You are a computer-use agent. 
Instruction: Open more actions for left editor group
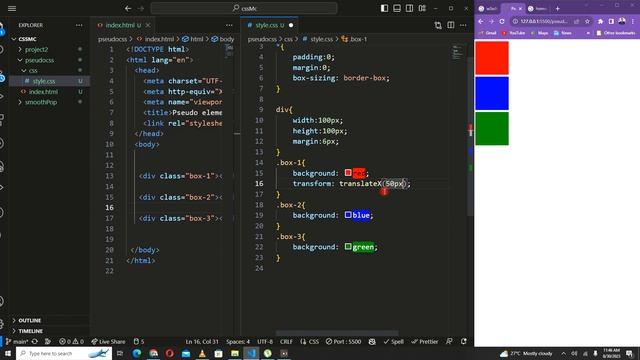coord(229,25)
